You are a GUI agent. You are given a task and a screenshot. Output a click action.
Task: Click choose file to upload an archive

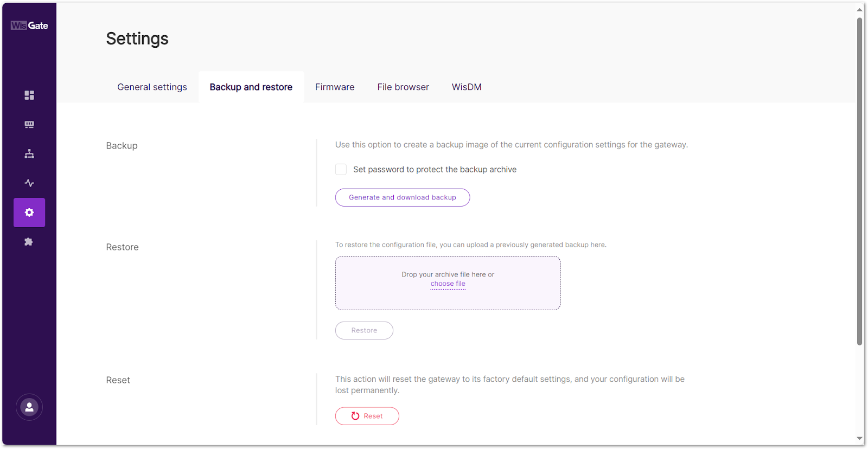pyautogui.click(x=448, y=283)
